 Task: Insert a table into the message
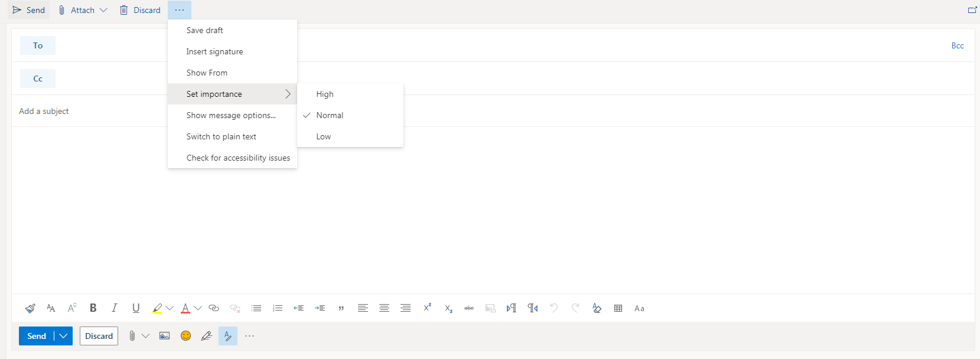tap(618, 308)
